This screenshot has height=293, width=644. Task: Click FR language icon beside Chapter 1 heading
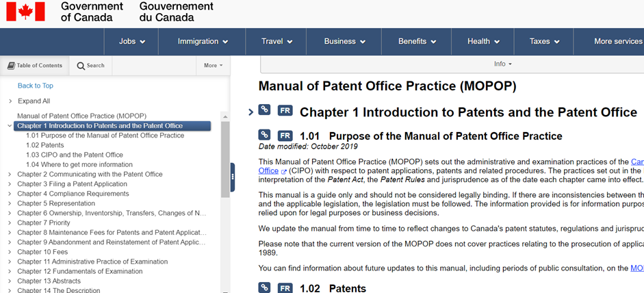285,111
